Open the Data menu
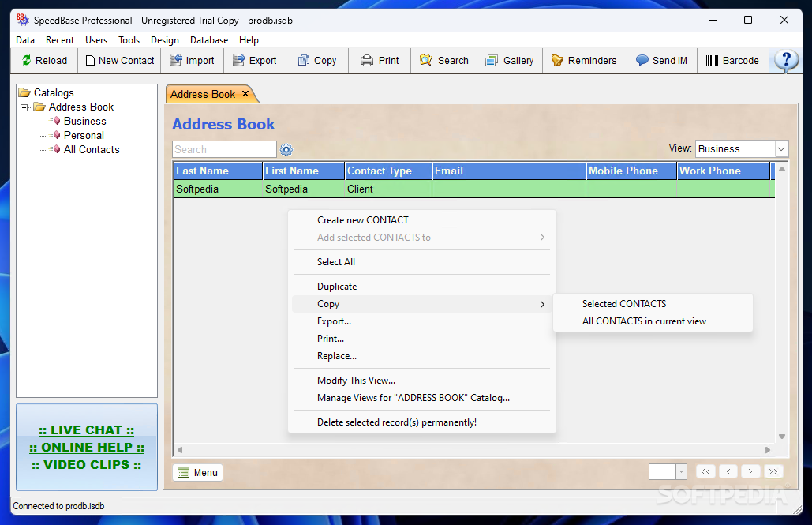 (x=25, y=40)
